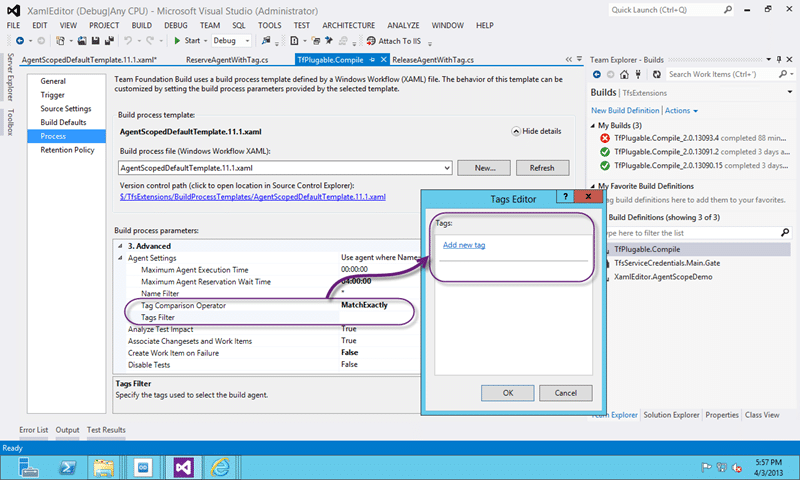Open Internet Explorer from the taskbar
800x480 pixels.
pyautogui.click(x=220, y=467)
